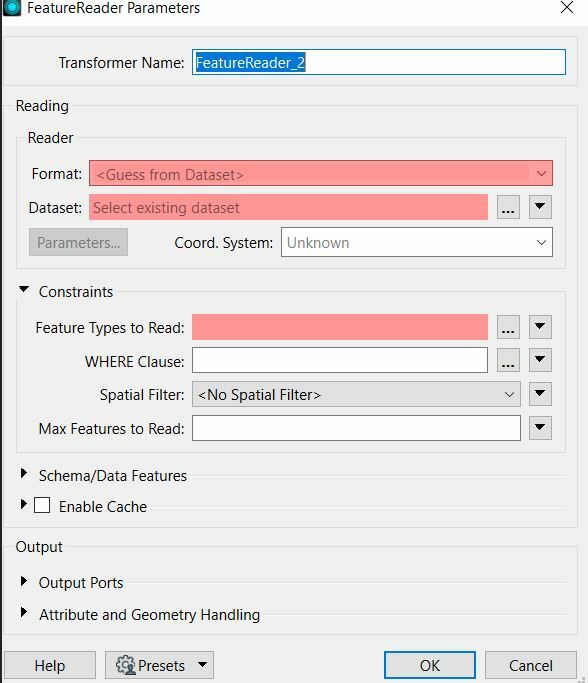This screenshot has width=588, height=683.
Task: Click the Presets gear icon
Action: (x=126, y=665)
